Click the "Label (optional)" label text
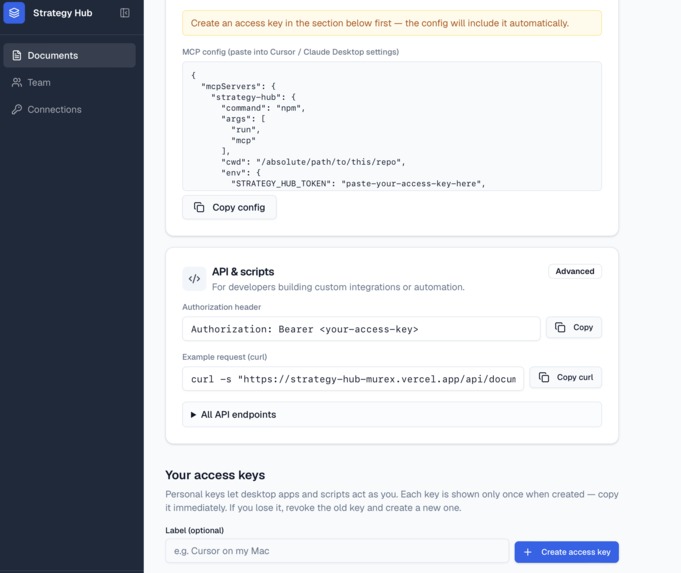Image resolution: width=681 pixels, height=573 pixels. tap(195, 530)
